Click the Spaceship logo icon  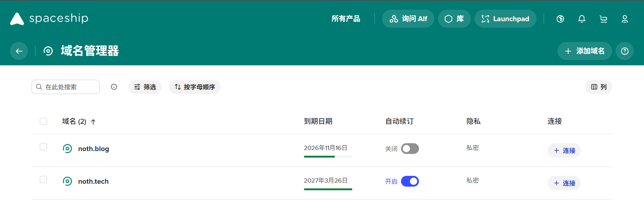(17, 19)
